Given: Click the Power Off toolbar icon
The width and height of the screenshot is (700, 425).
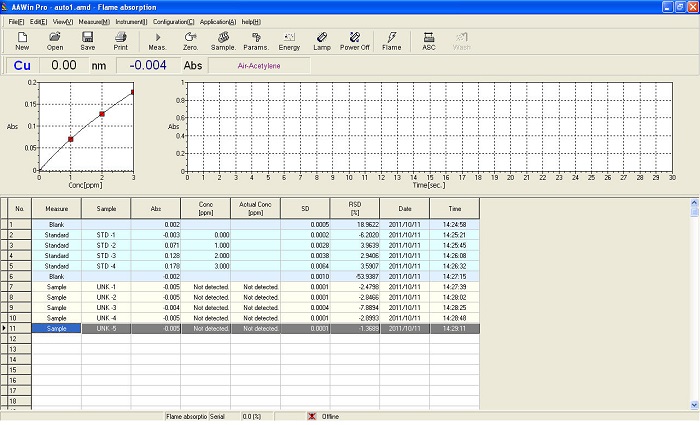Looking at the screenshot, I should pos(355,41).
